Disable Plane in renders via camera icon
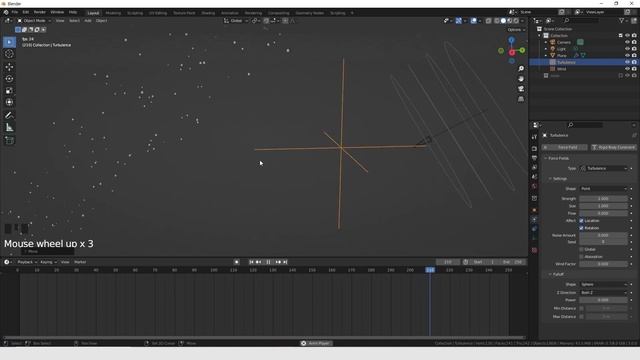This screenshot has height=360, width=640. coord(634,55)
